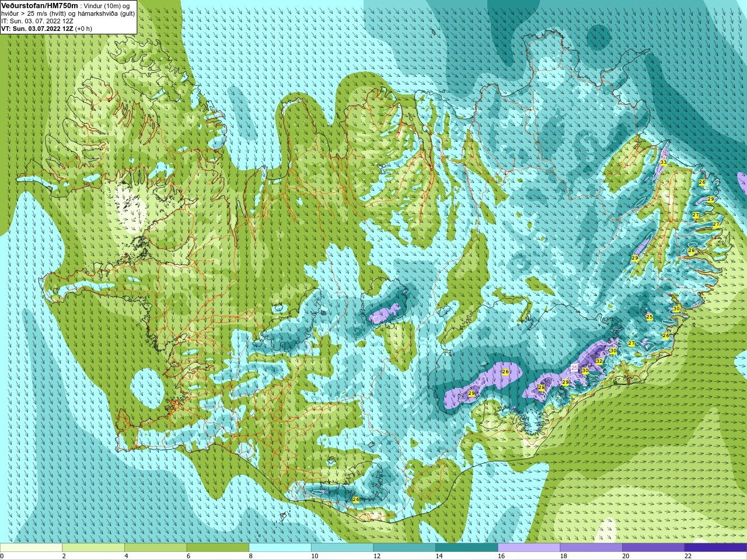The height and width of the screenshot is (560, 747).
Task: Select the 2–4 light green legend swatch
Action: click(x=93, y=547)
